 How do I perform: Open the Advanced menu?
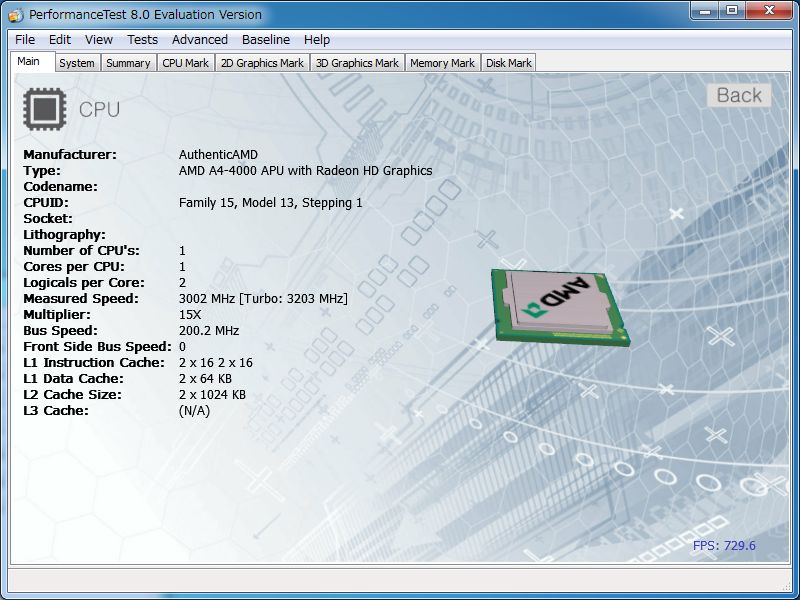click(199, 40)
